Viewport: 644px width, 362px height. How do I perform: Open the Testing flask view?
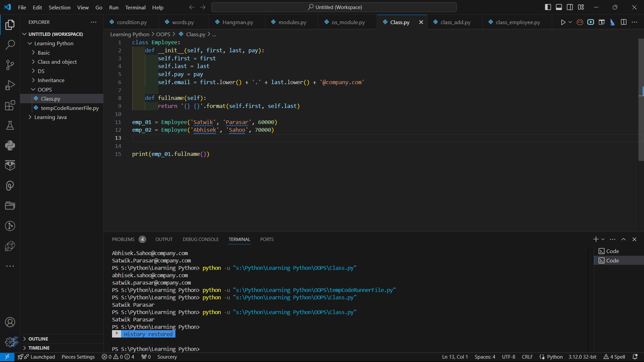pyautogui.click(x=10, y=125)
